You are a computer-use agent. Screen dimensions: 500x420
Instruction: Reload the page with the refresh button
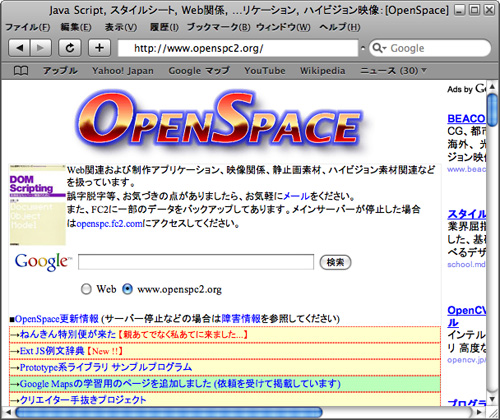pyautogui.click(x=70, y=48)
